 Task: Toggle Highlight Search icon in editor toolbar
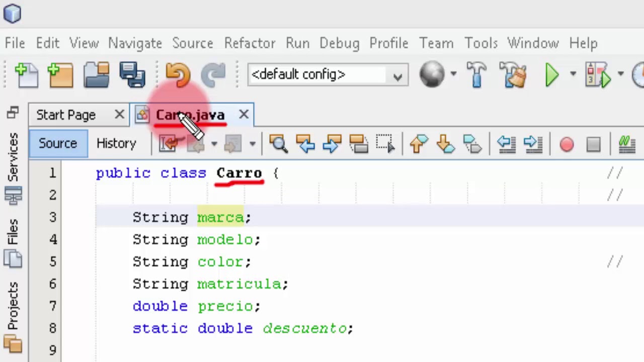click(359, 144)
